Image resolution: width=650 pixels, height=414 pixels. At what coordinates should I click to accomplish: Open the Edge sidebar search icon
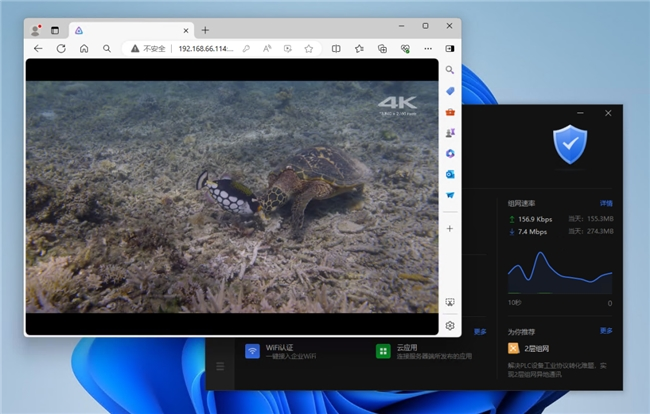coord(450,70)
